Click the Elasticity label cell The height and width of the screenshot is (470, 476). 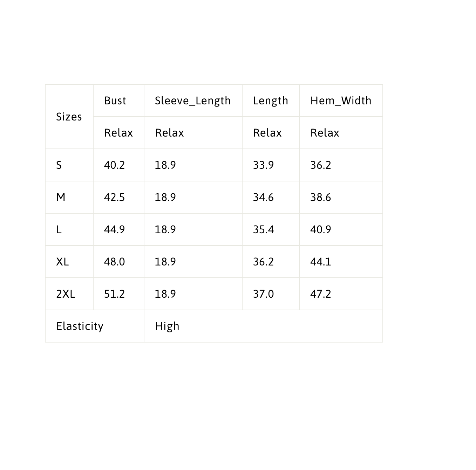tap(95, 326)
